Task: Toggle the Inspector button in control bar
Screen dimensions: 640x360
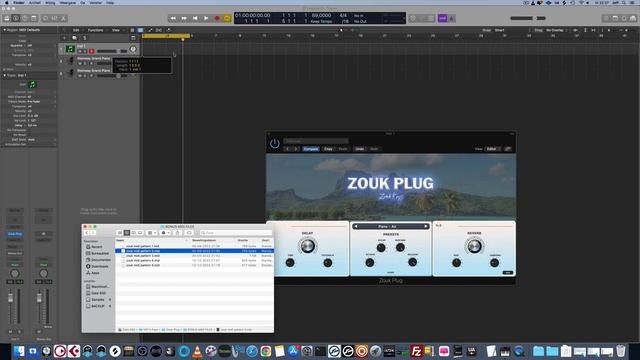Action: tap(16, 18)
